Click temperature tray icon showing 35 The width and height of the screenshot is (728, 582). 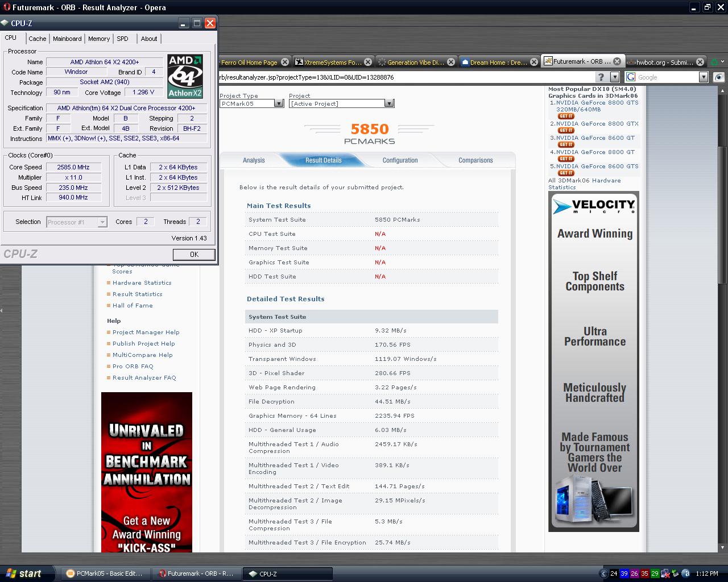click(644, 573)
